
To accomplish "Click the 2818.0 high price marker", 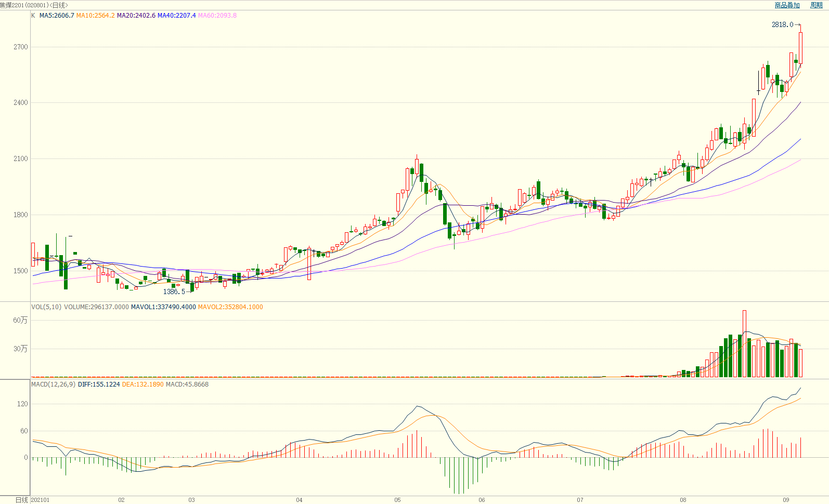I will (782, 24).
